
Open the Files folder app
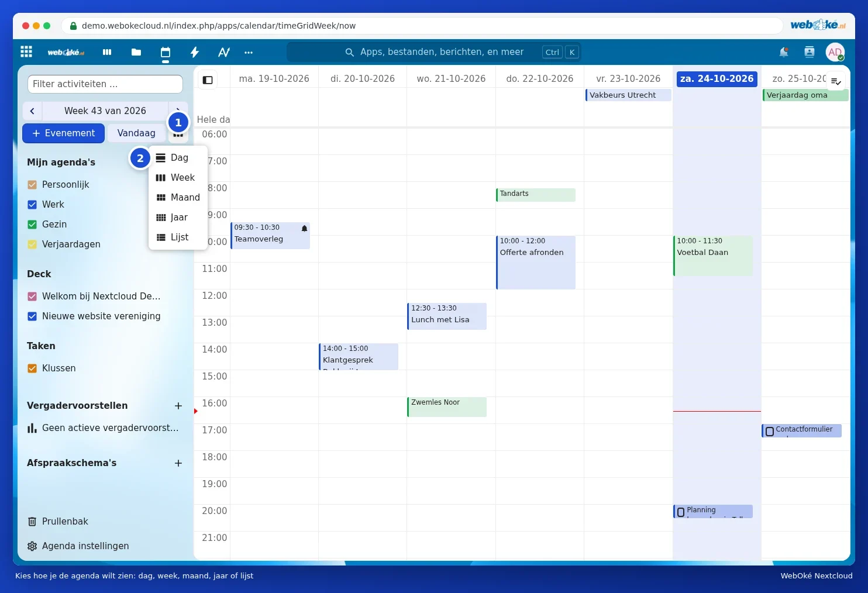click(136, 52)
